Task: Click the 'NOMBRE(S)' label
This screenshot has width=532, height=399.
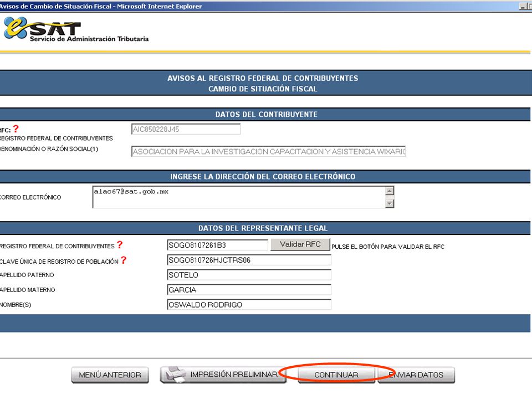Action: pyautogui.click(x=16, y=305)
